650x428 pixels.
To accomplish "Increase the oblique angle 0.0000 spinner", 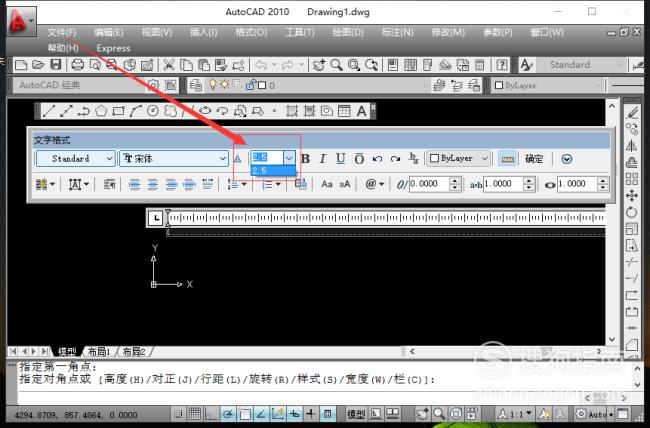I will click(455, 181).
